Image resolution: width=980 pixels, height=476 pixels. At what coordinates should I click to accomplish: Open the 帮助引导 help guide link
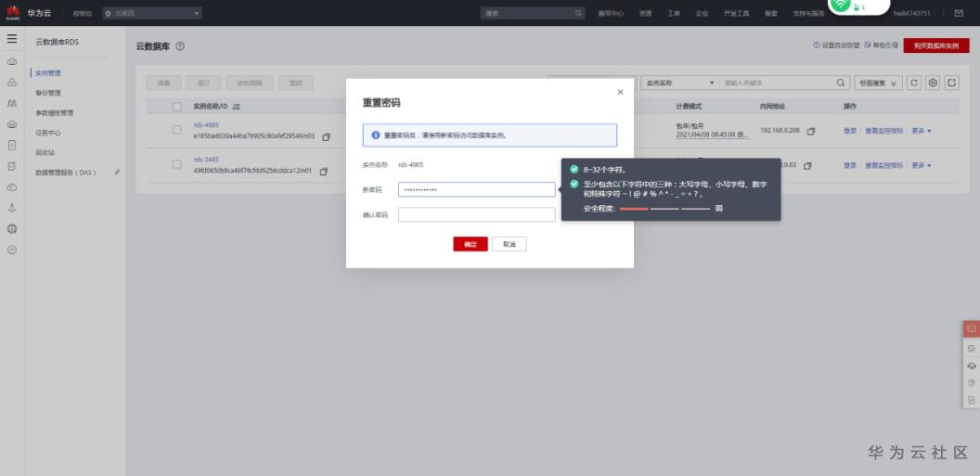(882, 45)
